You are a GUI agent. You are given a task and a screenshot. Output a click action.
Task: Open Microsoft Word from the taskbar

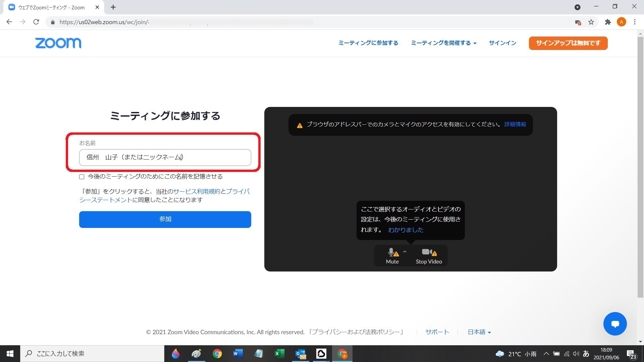point(238,354)
